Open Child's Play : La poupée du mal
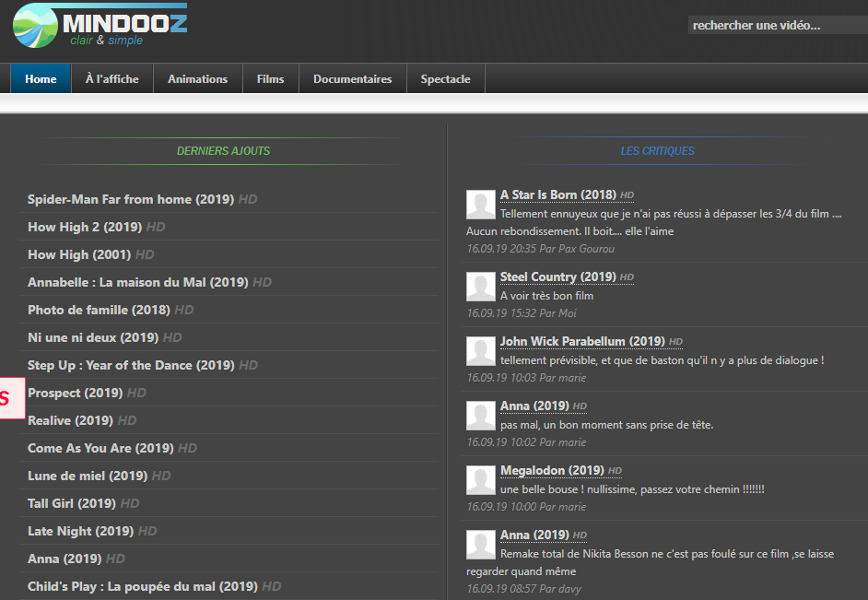This screenshot has height=600, width=868. [143, 587]
